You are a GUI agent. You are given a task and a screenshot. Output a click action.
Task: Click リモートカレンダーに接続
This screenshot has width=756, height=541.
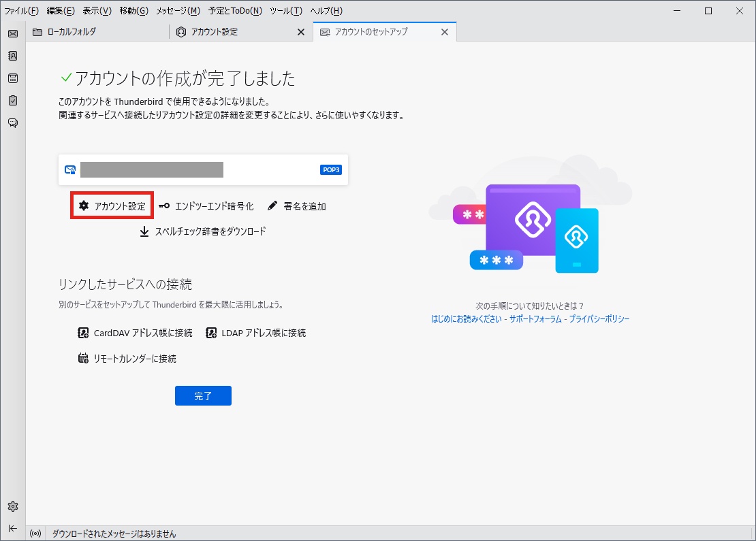pyautogui.click(x=127, y=359)
